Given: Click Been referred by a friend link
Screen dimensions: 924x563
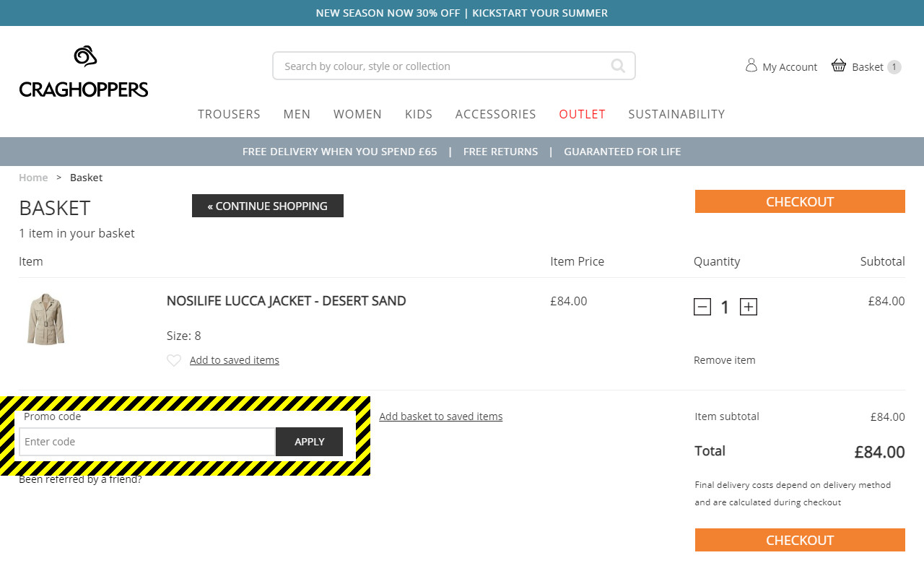Looking at the screenshot, I should point(80,479).
